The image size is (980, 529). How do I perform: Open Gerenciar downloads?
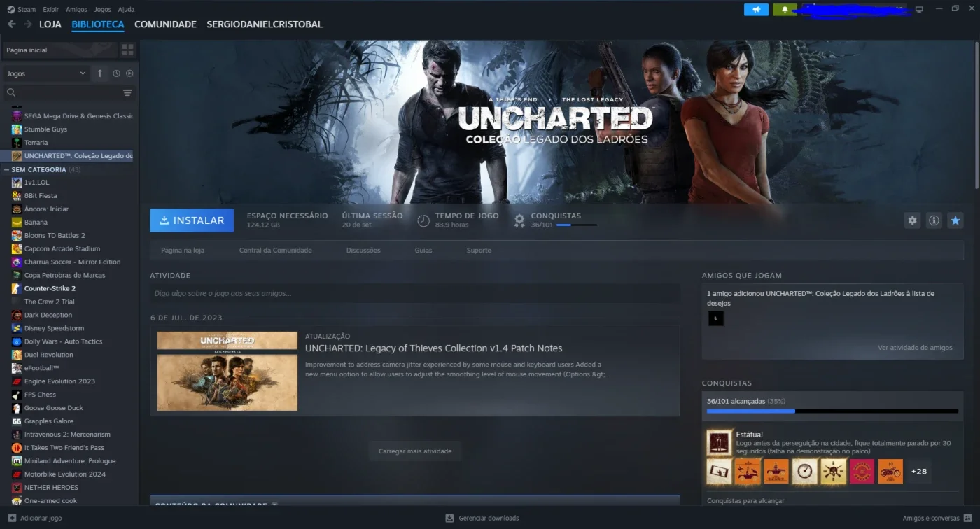482,518
